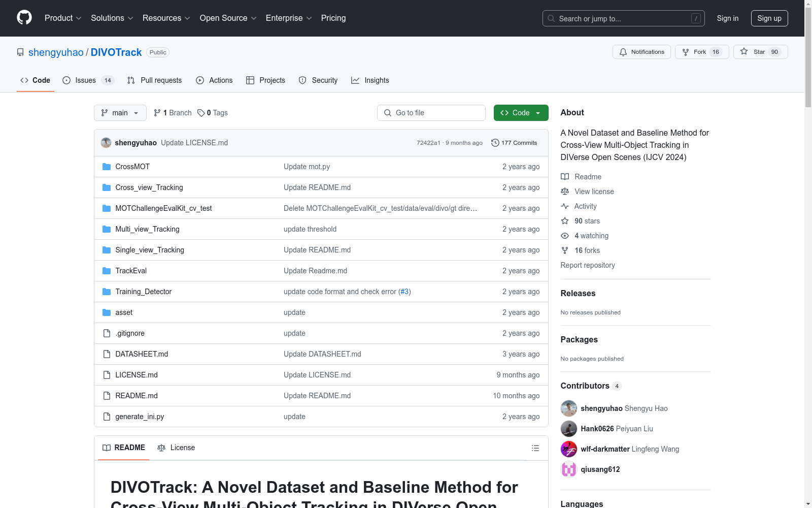
Task: Click the Activity pulse icon
Action: pyautogui.click(x=565, y=206)
